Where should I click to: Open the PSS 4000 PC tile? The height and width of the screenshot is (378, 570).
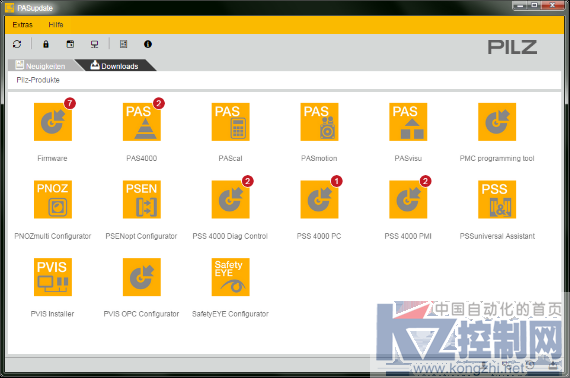[319, 199]
